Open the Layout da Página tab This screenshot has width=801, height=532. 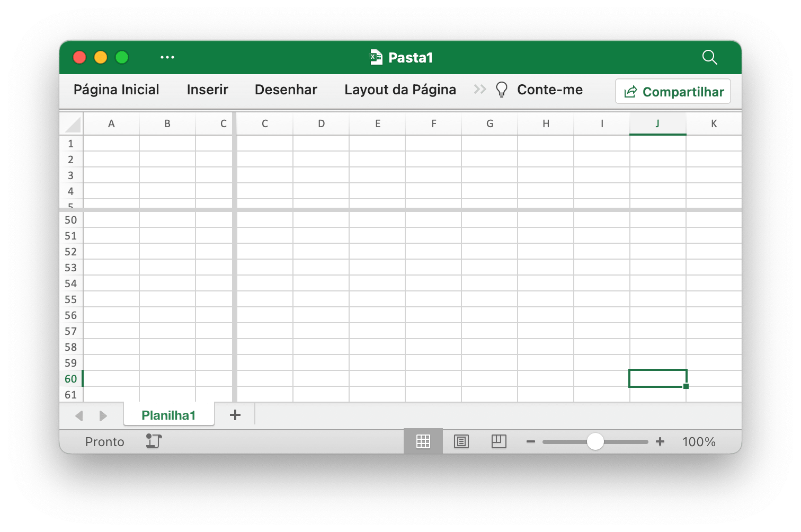pyautogui.click(x=400, y=90)
